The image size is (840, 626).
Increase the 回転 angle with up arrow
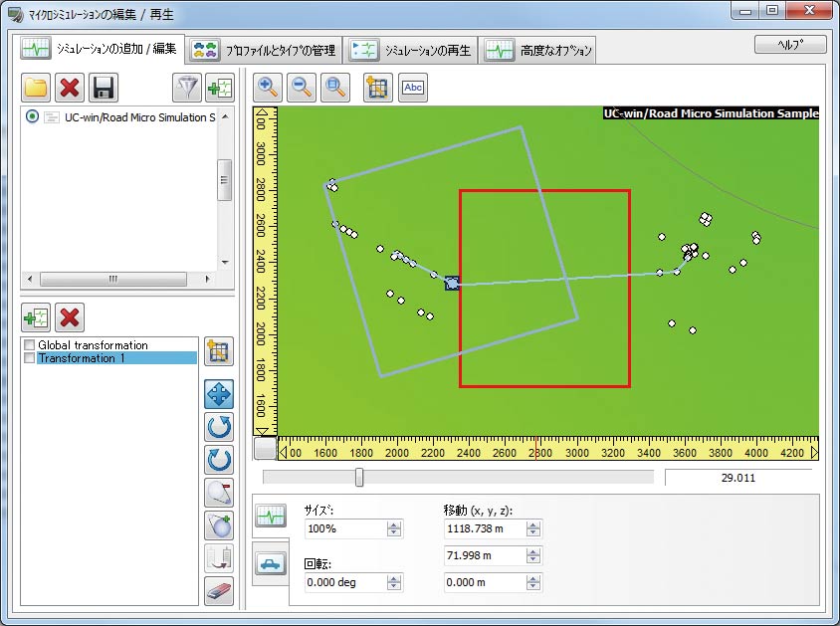[394, 578]
